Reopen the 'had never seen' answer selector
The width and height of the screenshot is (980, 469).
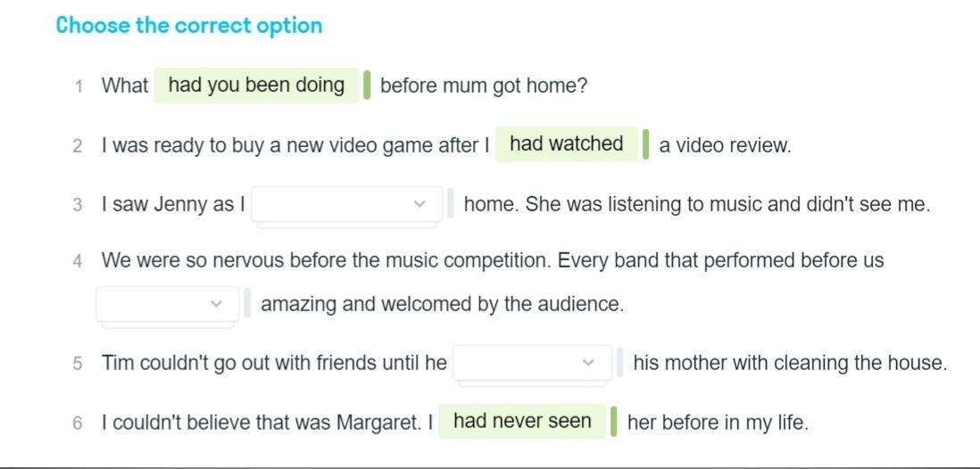click(x=522, y=422)
